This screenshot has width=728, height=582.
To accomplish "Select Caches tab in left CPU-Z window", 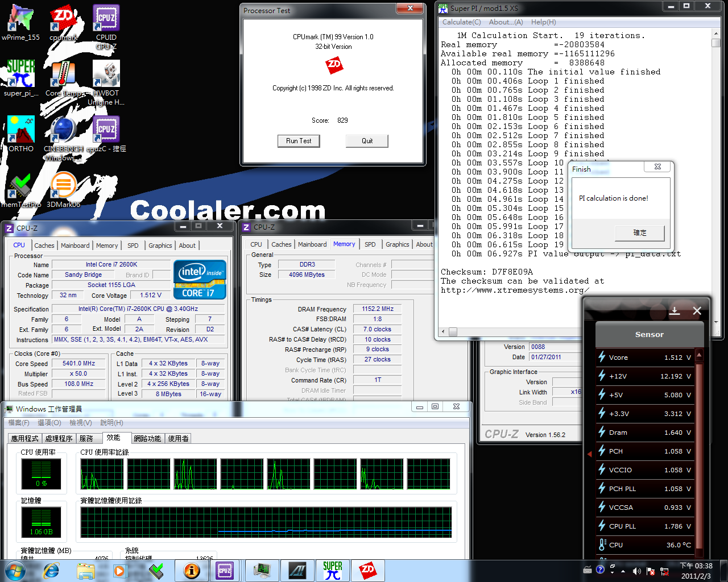I will 44,246.
